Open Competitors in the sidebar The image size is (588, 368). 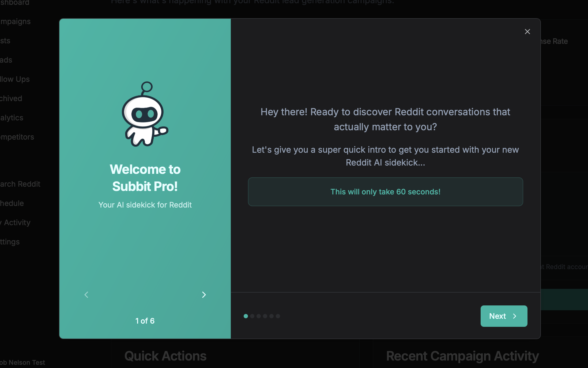click(17, 137)
